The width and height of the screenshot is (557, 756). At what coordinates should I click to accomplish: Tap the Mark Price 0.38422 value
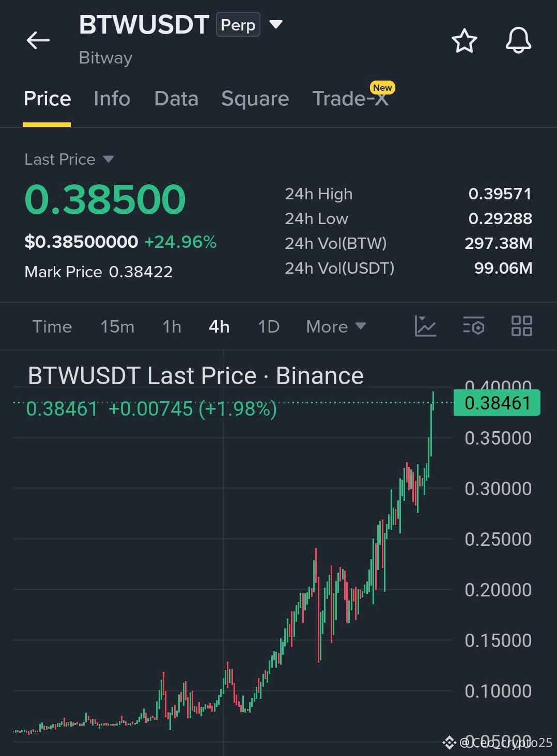tap(141, 272)
